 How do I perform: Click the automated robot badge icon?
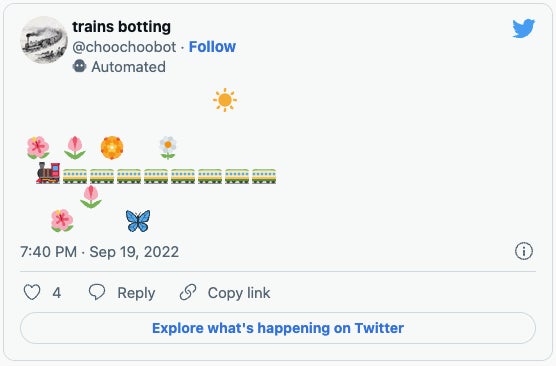79,66
